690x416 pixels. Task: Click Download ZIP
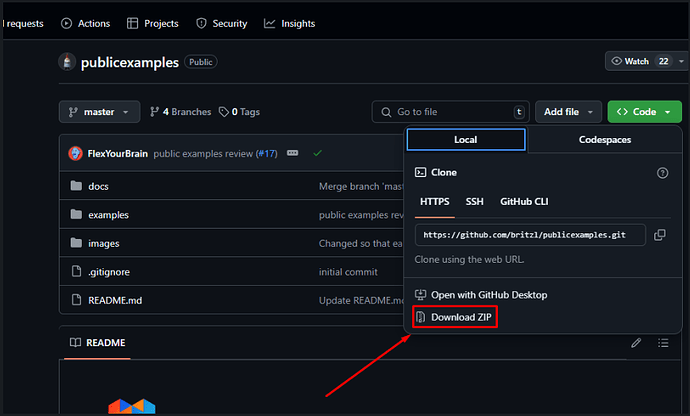tap(454, 317)
